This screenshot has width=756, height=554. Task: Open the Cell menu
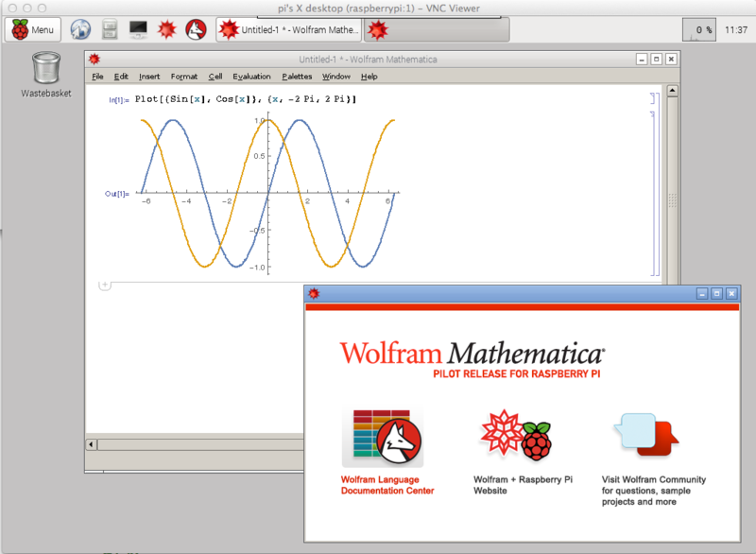pyautogui.click(x=215, y=77)
